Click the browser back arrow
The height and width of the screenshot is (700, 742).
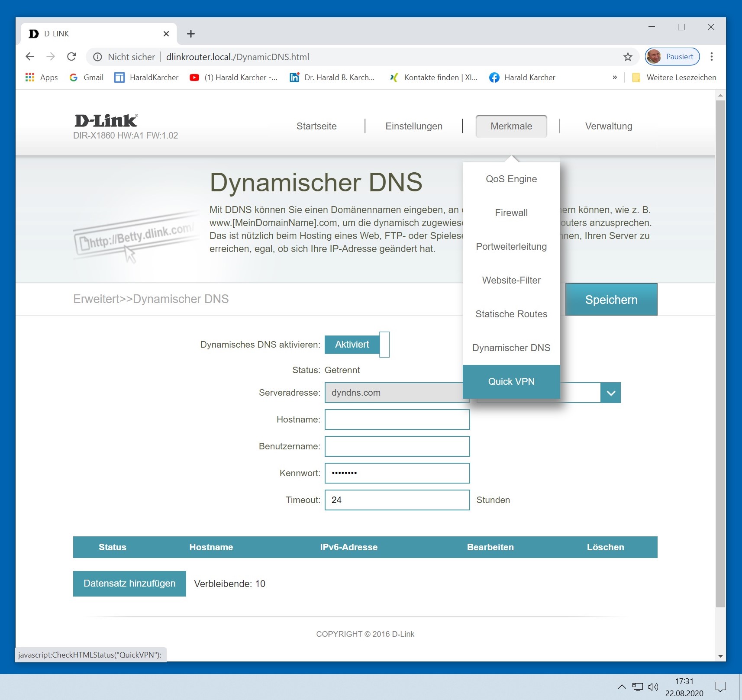[x=30, y=57]
